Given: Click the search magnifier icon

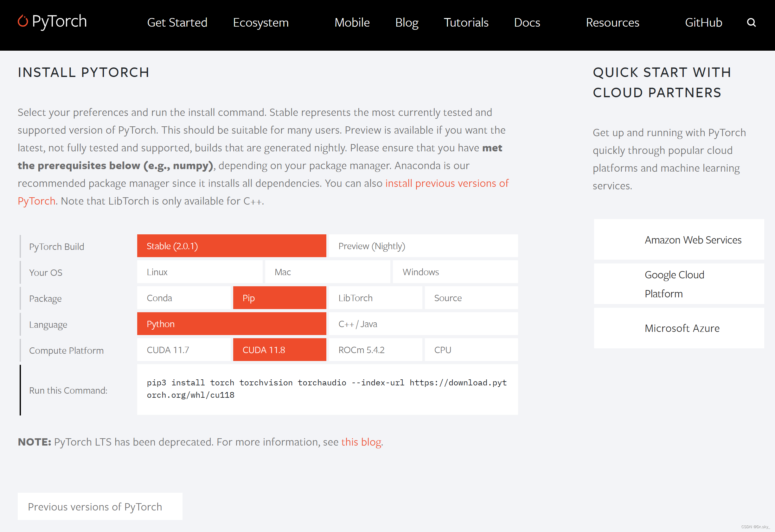Looking at the screenshot, I should pos(751,22).
